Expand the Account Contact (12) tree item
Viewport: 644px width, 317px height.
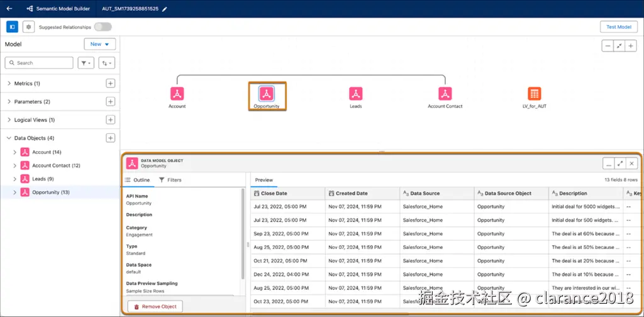15,165
